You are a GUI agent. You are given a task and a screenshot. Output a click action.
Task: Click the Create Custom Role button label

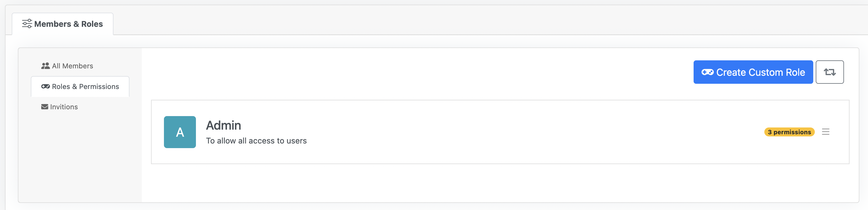[x=760, y=72]
